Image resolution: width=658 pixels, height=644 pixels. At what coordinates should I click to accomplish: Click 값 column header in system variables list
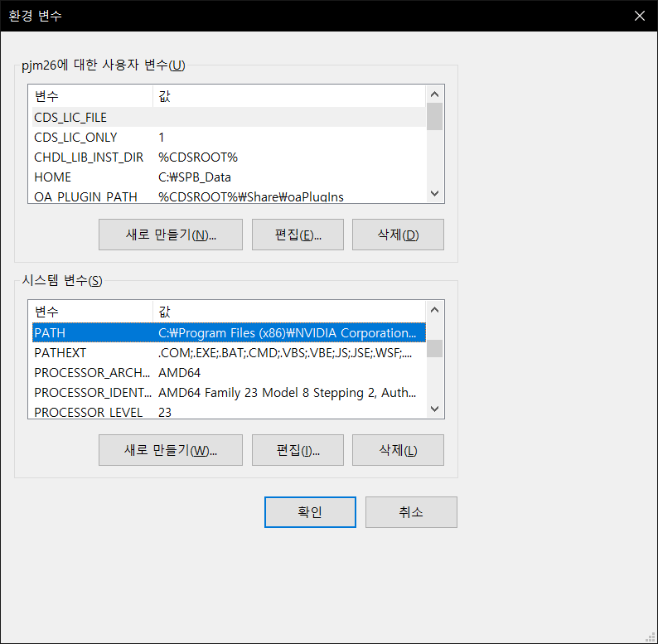coord(289,312)
